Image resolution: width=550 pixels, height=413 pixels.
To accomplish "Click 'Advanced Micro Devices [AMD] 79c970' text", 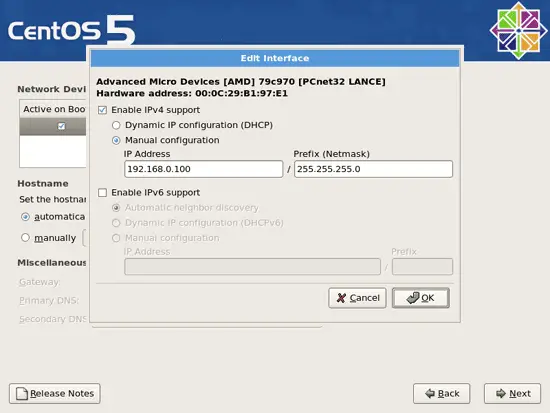I will click(x=196, y=81).
